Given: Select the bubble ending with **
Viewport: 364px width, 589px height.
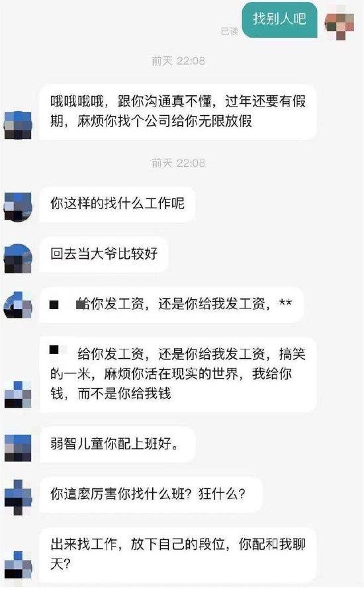Looking at the screenshot, I should click(x=171, y=305).
